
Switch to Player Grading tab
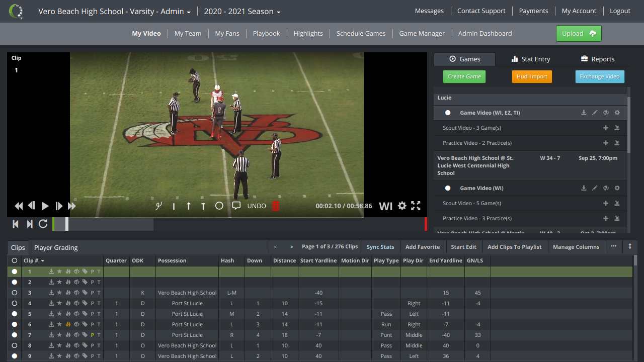56,247
